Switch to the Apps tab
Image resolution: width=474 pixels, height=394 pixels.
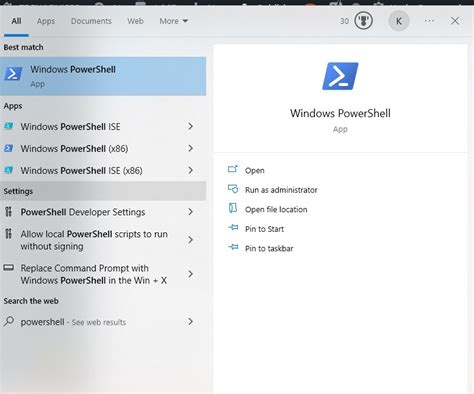pos(46,21)
